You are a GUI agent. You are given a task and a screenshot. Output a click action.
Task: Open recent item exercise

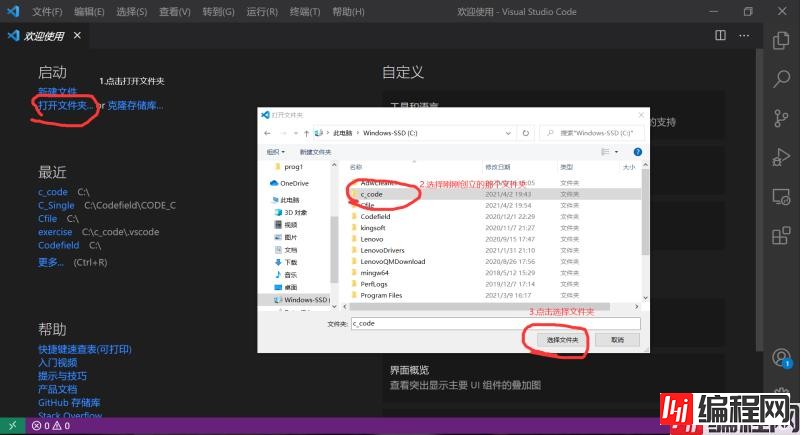pyautogui.click(x=55, y=232)
